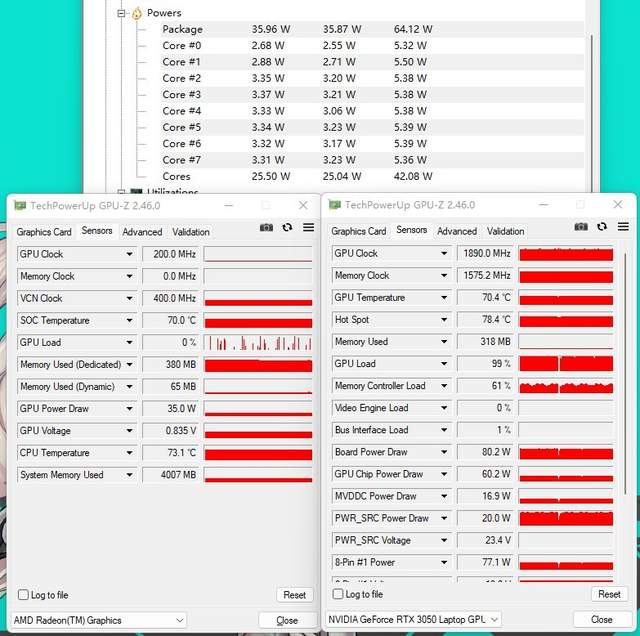The height and width of the screenshot is (636, 640).
Task: Click SOC Temperature graph
Action: pos(258,320)
